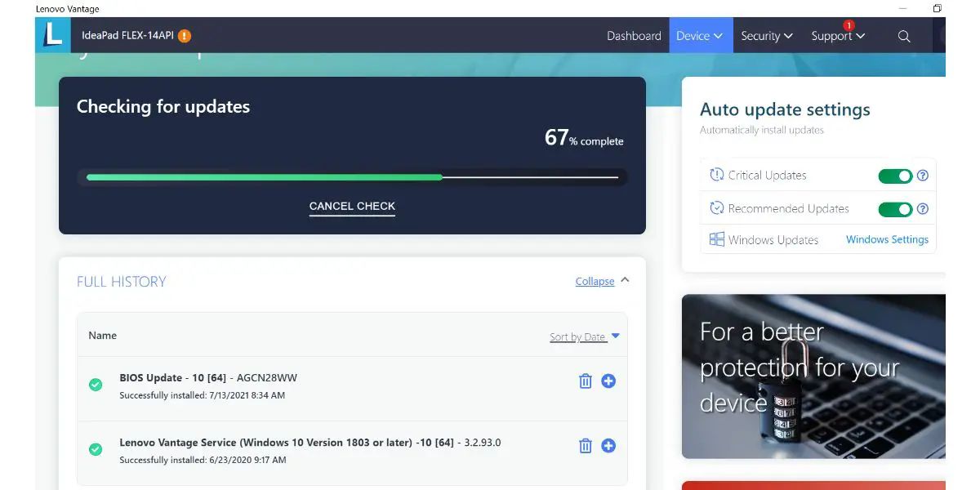
Task: Click the Recommended Updates refresh icon
Action: [716, 208]
